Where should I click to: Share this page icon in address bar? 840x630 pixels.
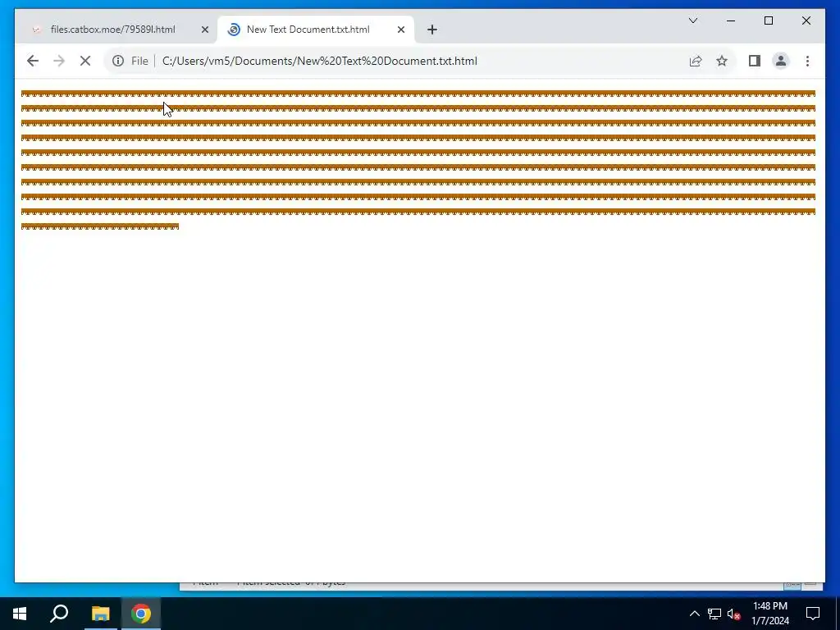696,61
